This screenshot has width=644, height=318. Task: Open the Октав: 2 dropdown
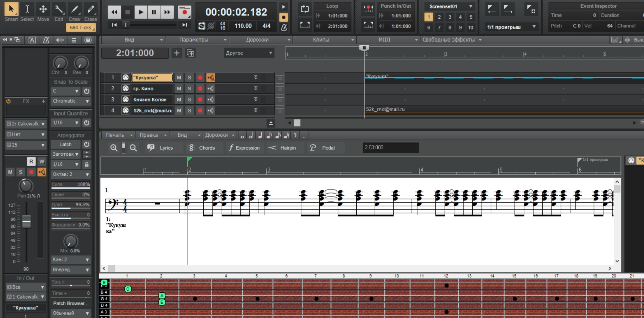click(71, 174)
